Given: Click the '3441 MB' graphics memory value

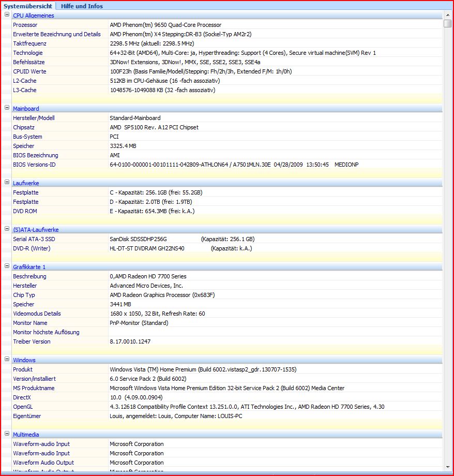Looking at the screenshot, I should (x=120, y=304).
